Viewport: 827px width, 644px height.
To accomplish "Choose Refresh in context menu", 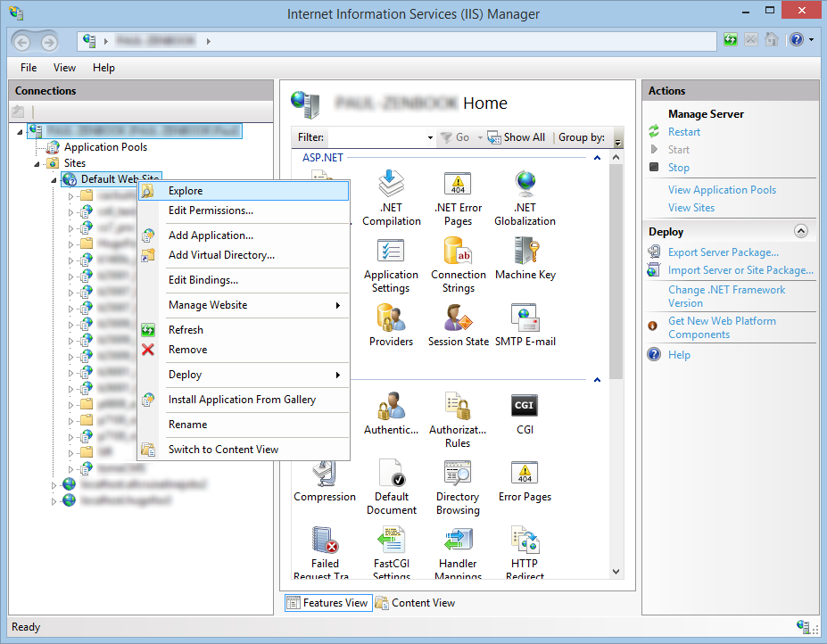I will point(244,330).
